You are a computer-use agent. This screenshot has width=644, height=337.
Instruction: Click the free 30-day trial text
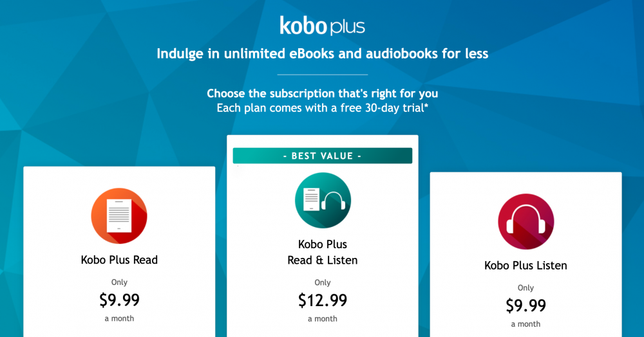[323, 108]
